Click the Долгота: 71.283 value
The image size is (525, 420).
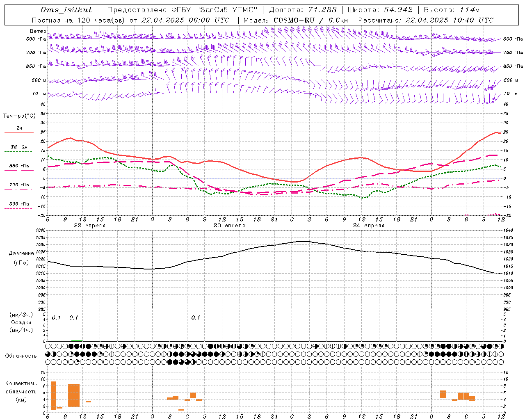tap(303, 10)
